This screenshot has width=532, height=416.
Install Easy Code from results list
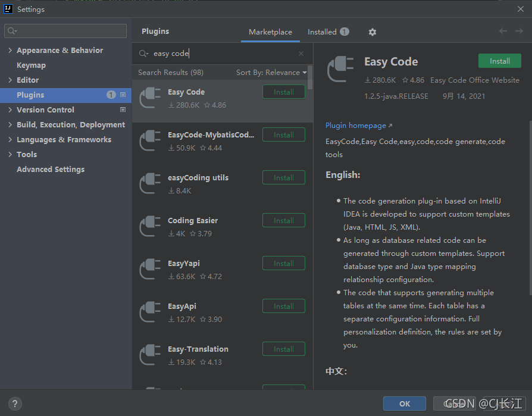(x=284, y=92)
